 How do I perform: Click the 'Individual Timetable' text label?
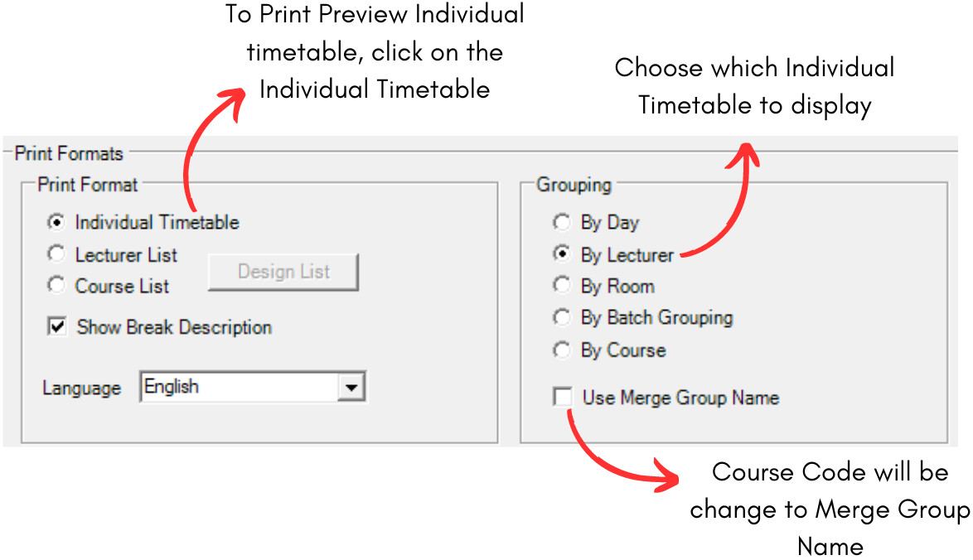pyautogui.click(x=157, y=222)
